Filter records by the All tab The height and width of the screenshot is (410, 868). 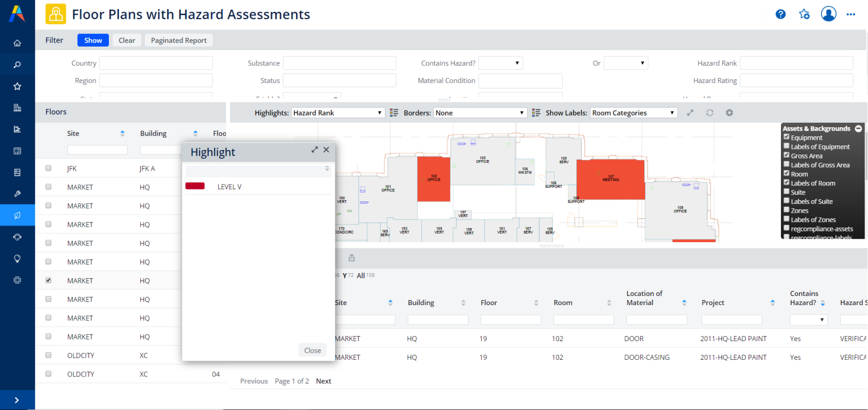pyautogui.click(x=361, y=276)
